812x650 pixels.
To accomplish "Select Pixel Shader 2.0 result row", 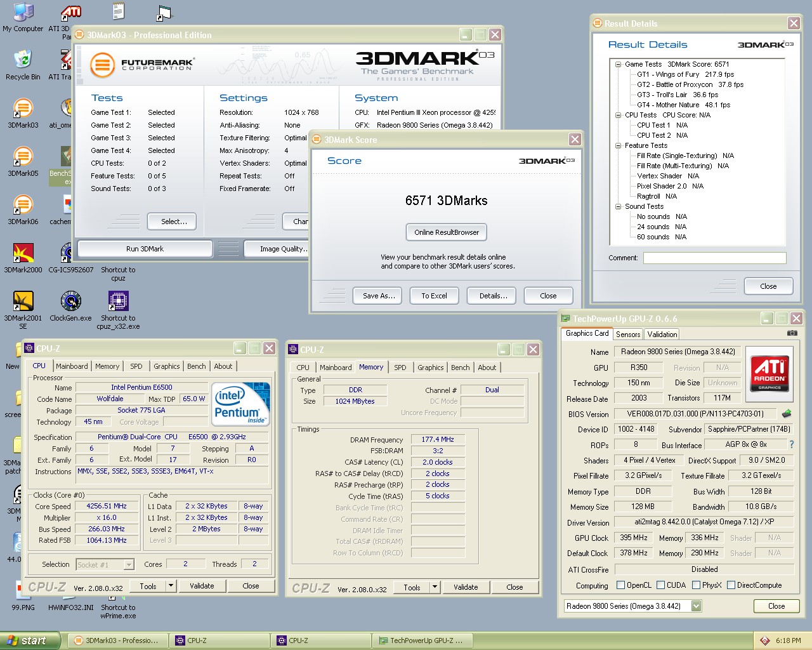I will coord(671,186).
